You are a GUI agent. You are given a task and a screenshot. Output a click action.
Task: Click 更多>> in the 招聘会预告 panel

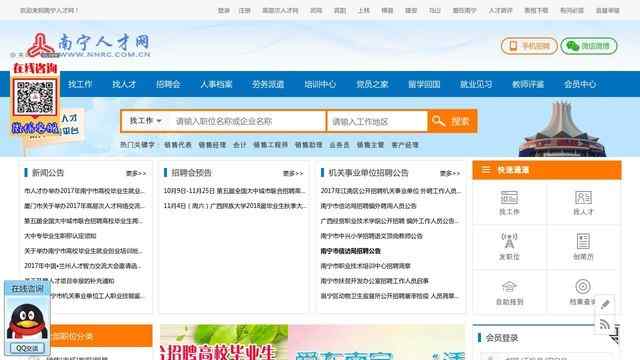coord(293,173)
